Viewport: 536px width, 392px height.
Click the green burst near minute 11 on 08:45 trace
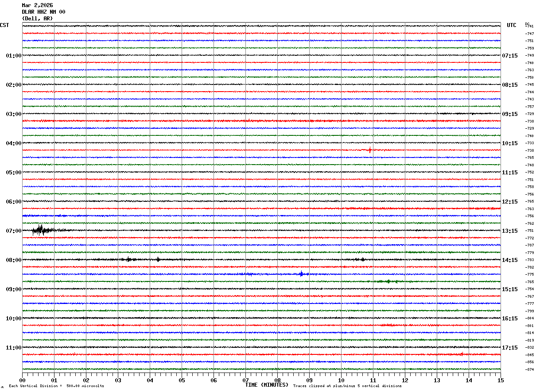click(388, 281)
